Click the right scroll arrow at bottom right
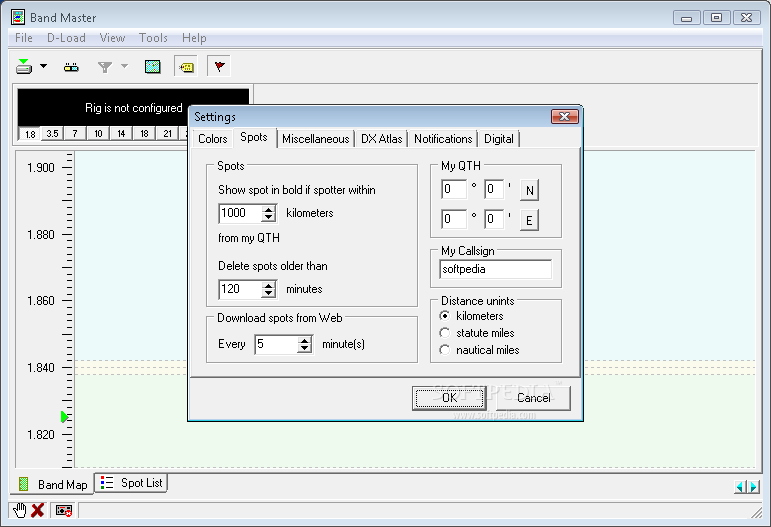Viewport: 771px width, 527px height. click(753, 487)
